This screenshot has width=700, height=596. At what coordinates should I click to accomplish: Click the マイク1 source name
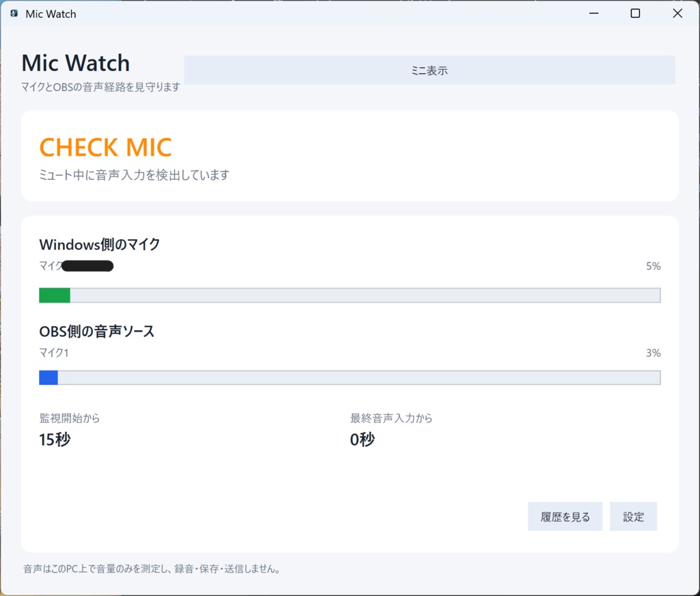(x=54, y=353)
